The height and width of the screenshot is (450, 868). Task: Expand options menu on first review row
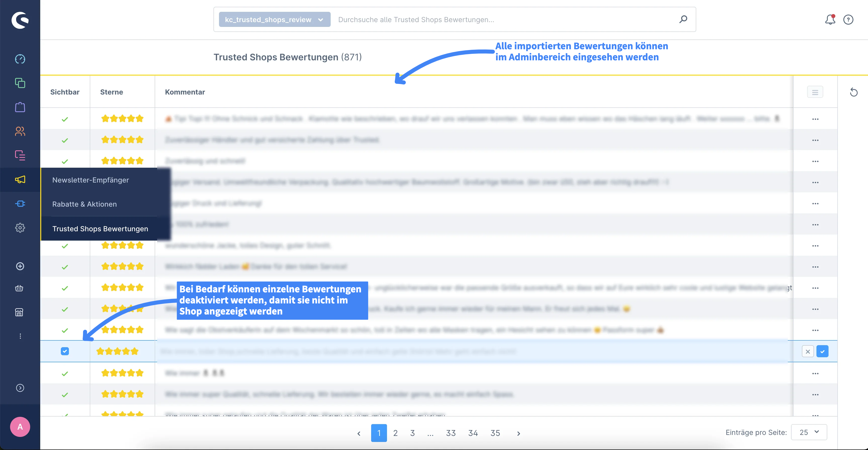click(x=815, y=119)
